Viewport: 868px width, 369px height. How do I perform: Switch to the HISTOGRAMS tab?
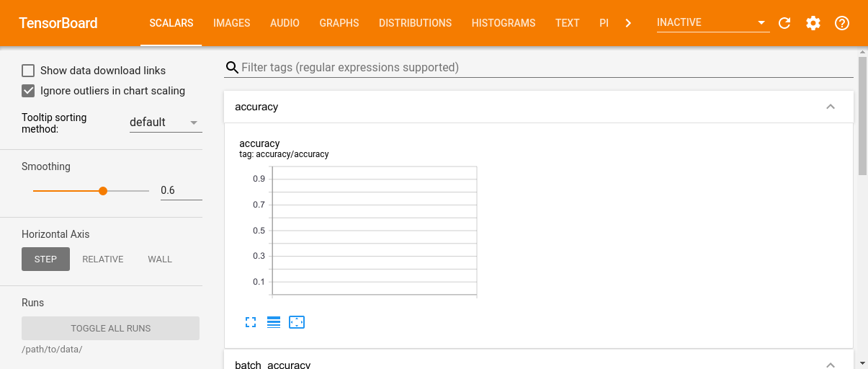click(x=504, y=23)
